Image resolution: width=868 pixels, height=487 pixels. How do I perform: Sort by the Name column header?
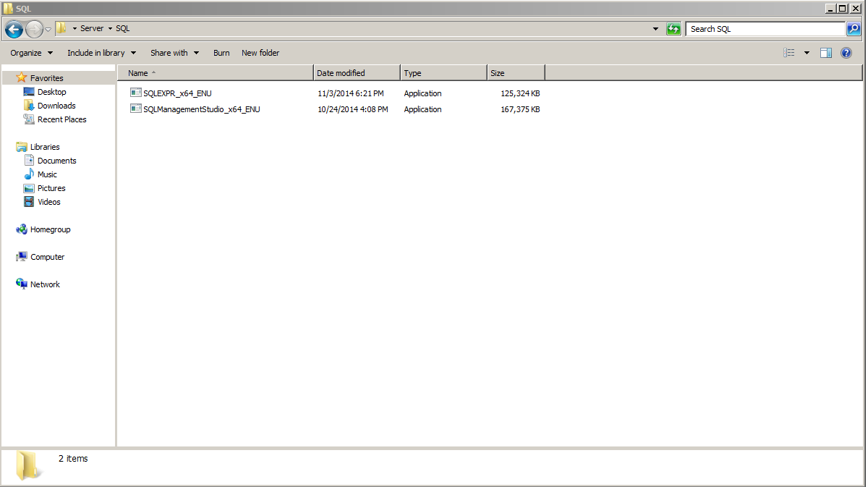coord(215,73)
